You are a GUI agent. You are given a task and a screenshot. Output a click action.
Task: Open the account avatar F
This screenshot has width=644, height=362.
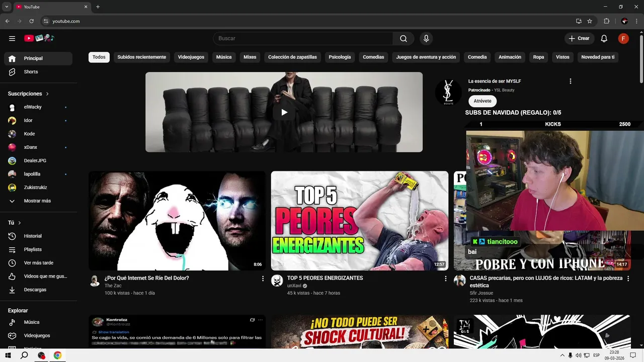tap(623, 38)
